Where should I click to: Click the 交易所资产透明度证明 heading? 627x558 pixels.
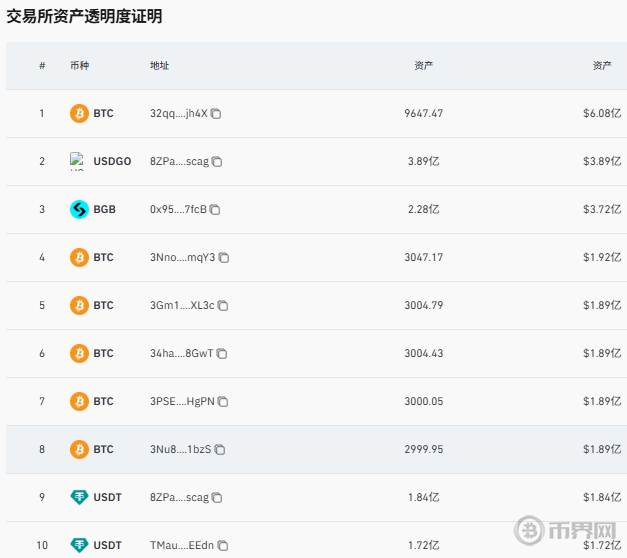click(x=84, y=16)
